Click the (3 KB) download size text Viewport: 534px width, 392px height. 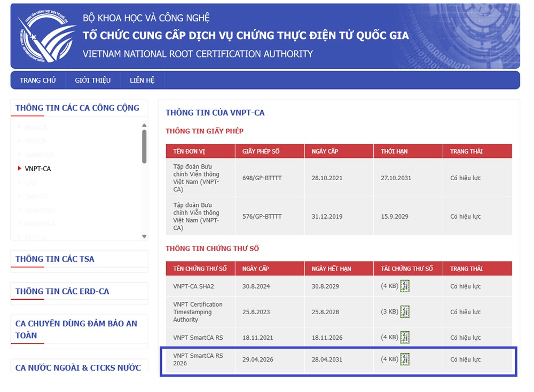click(389, 311)
